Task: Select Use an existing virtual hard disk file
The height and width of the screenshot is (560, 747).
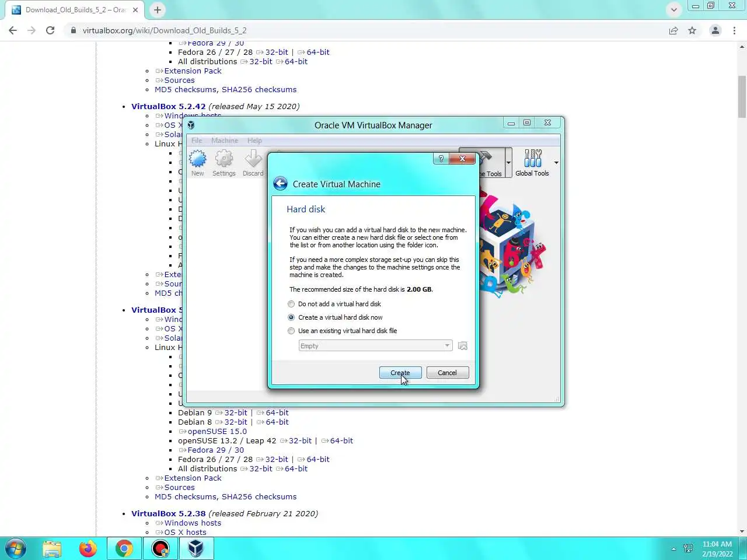Action: click(343, 331)
